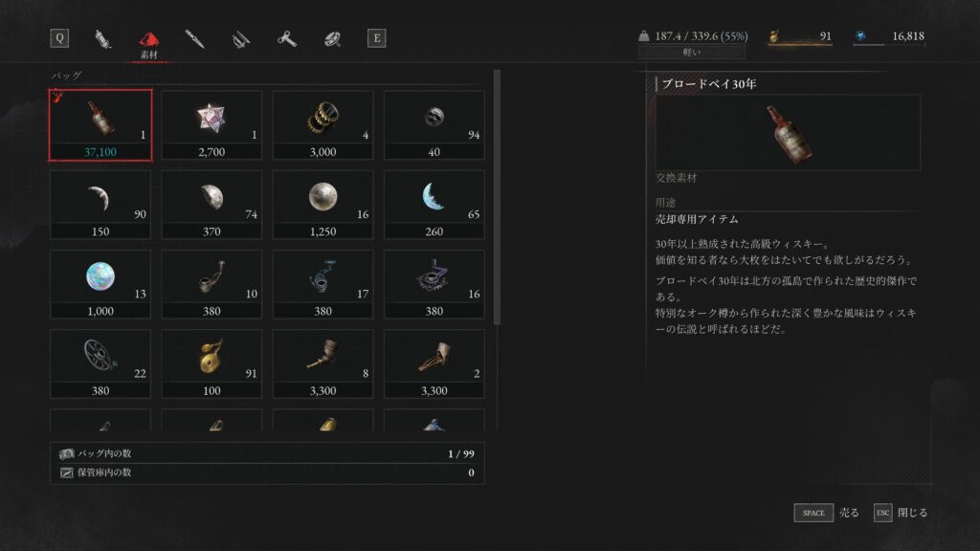980x551 pixels.
Task: Switch to the blade weapons tab
Action: click(194, 38)
